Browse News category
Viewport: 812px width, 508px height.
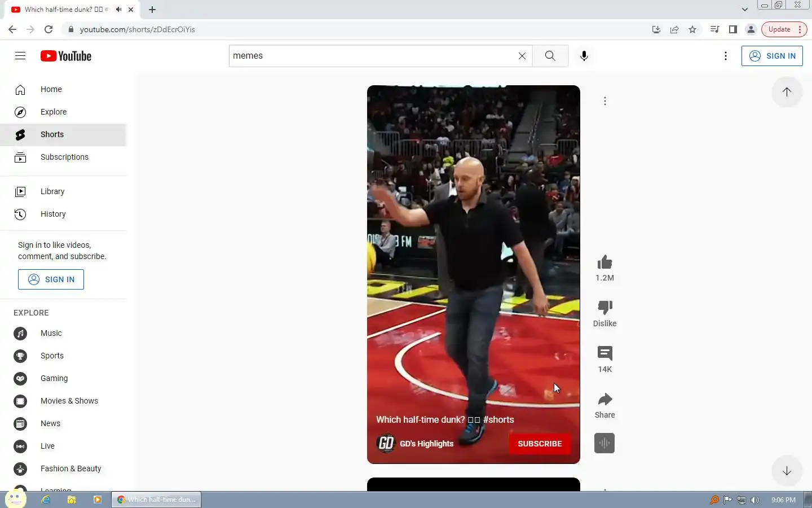tap(63, 423)
